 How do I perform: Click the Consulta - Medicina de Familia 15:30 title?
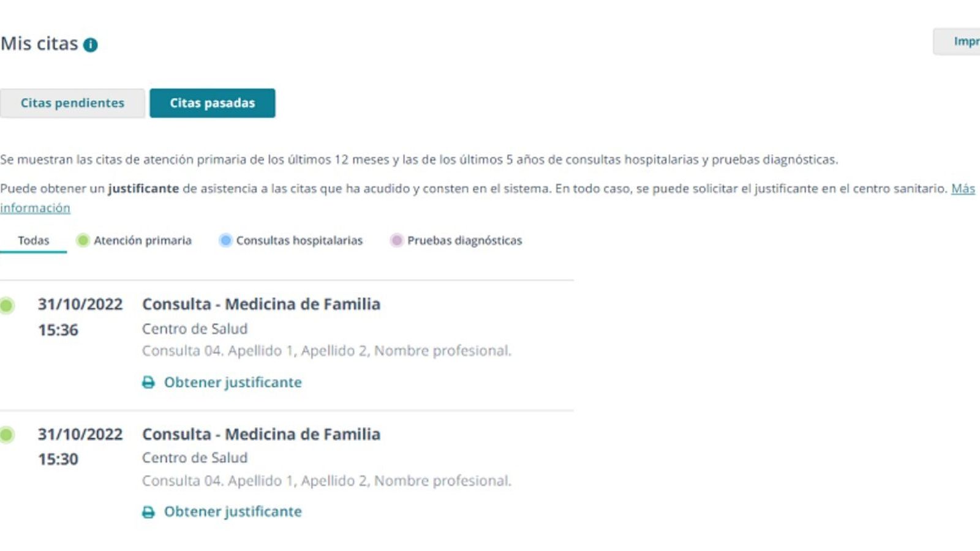261,434
